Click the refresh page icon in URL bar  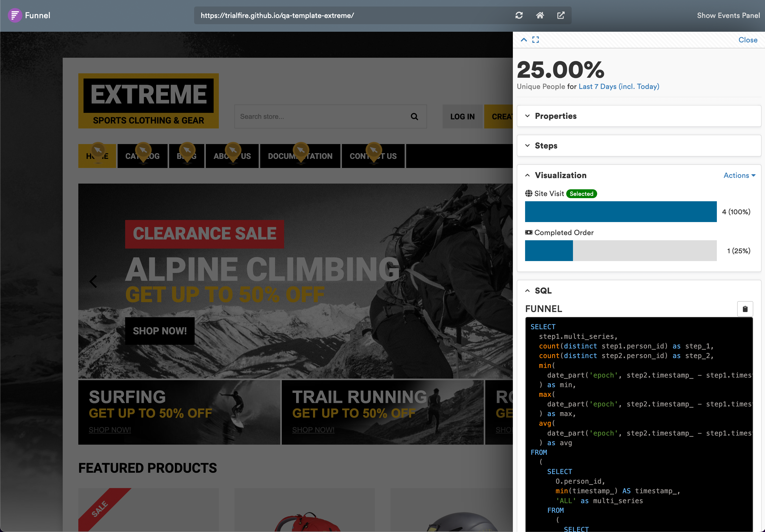tap(519, 15)
